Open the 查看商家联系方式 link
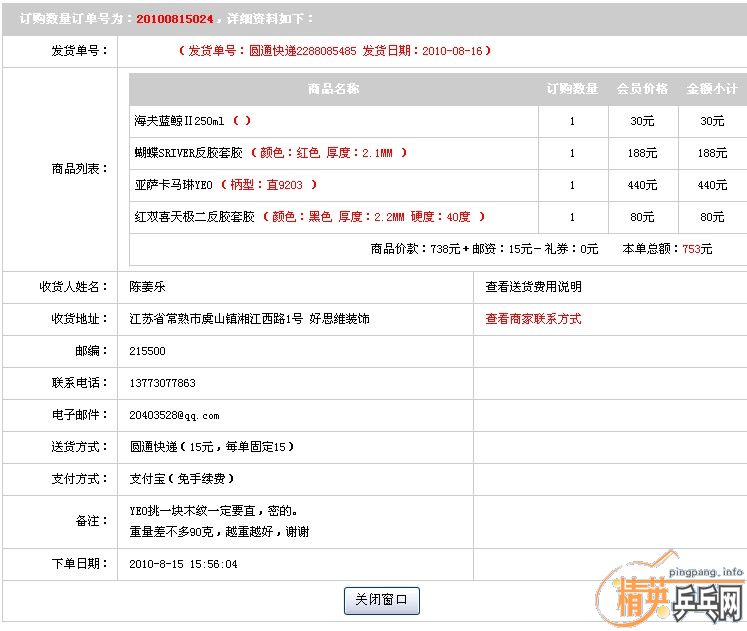 (533, 319)
